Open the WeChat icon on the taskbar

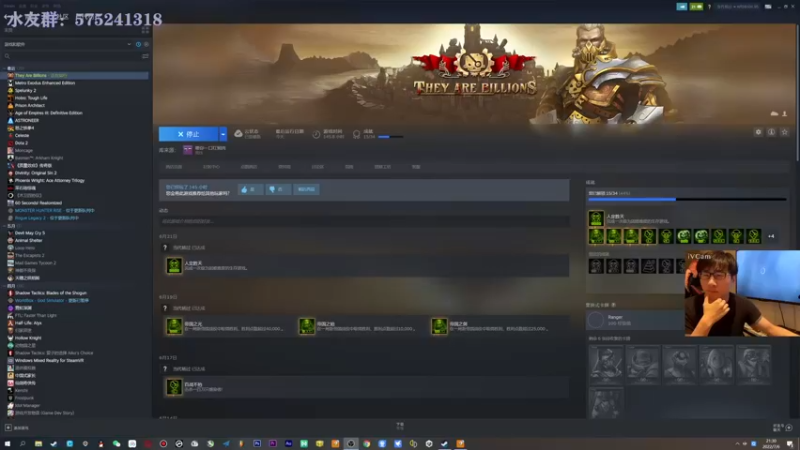116,444
